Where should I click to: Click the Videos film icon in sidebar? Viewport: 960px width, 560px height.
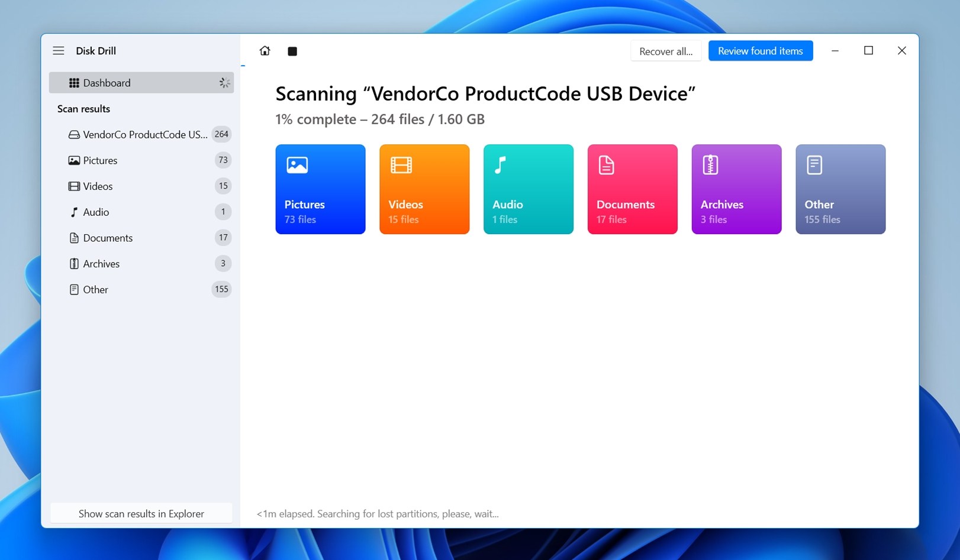tap(74, 186)
